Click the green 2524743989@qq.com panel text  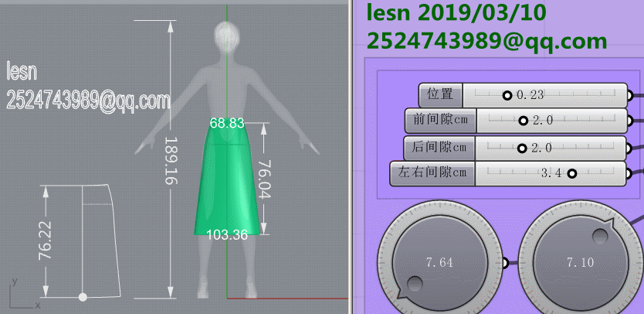(486, 41)
